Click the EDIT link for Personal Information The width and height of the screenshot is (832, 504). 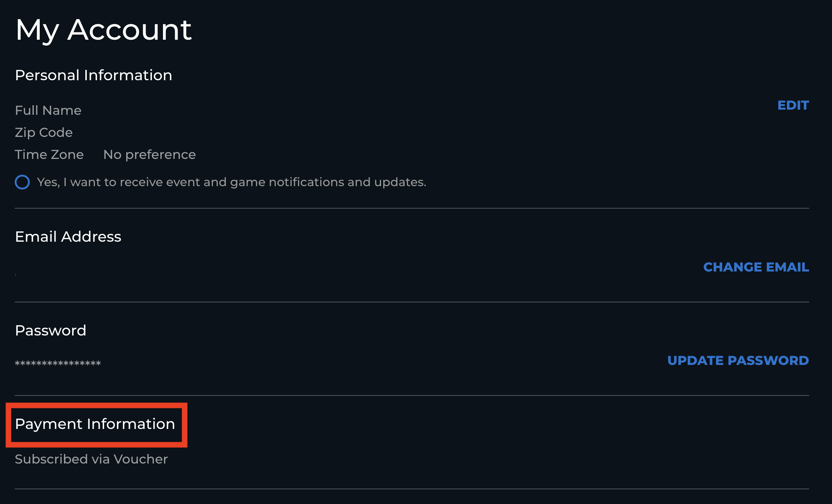click(793, 106)
